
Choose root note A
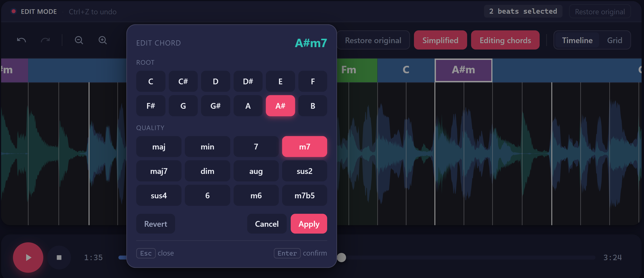point(248,106)
